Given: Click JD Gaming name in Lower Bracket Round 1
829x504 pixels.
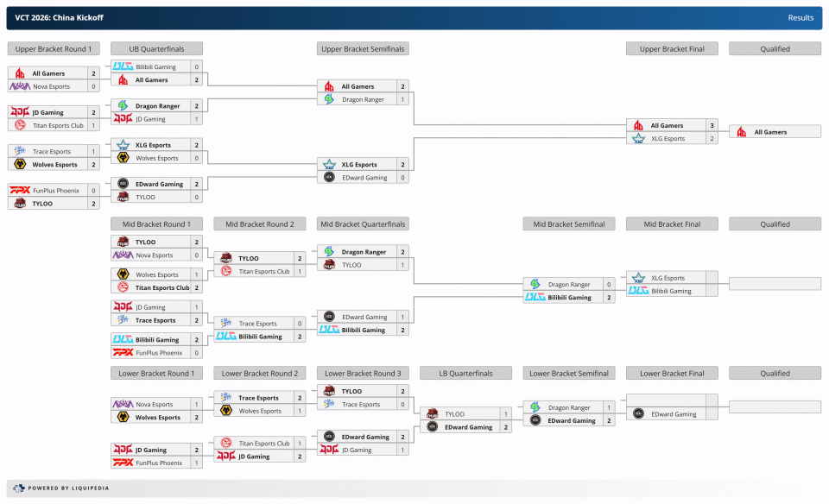Looking at the screenshot, I should 151,450.
